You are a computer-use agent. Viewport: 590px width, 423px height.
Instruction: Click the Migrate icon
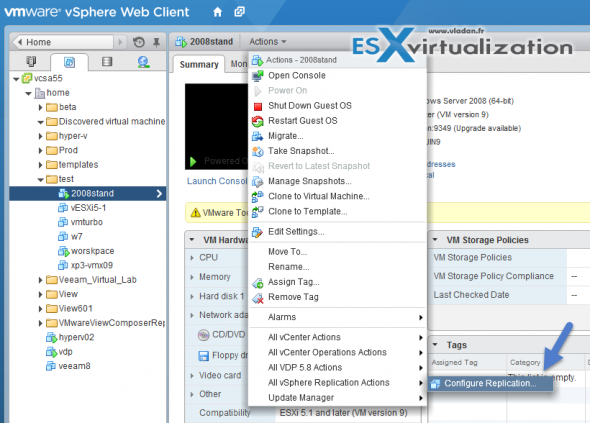pos(258,136)
